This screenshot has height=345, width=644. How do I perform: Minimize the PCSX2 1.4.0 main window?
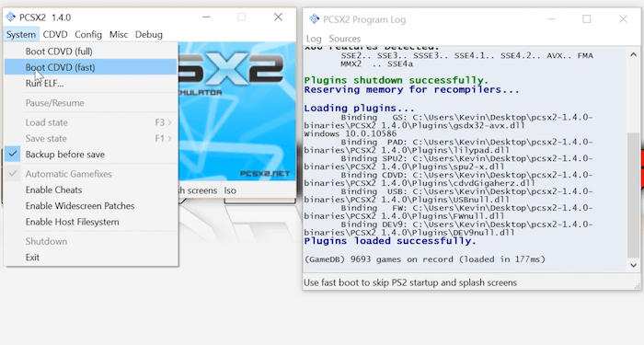coord(206,17)
